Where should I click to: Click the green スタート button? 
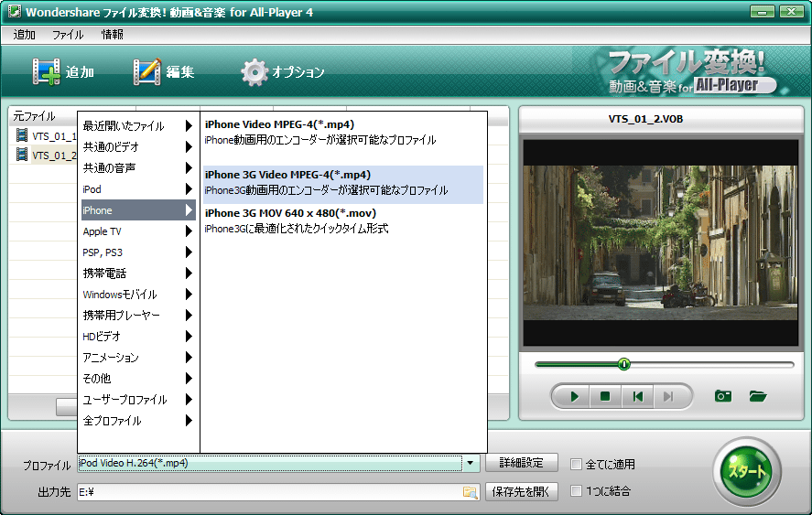[746, 471]
